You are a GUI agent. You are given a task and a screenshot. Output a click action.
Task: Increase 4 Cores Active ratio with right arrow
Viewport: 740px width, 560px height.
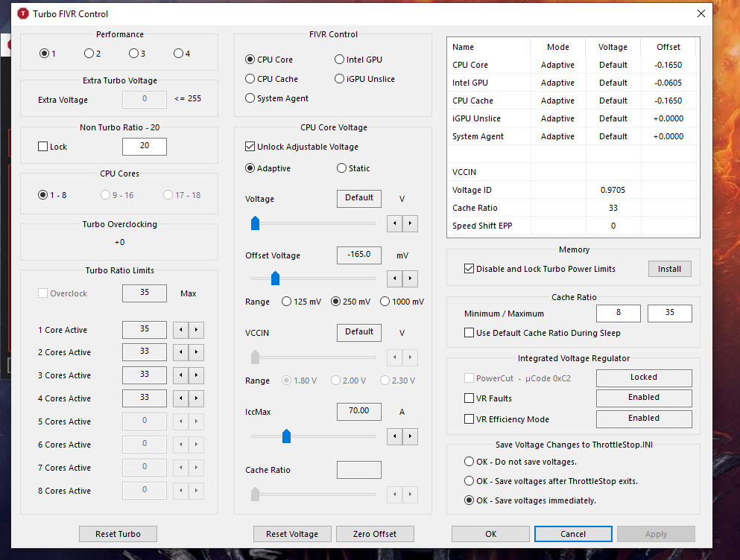196,398
